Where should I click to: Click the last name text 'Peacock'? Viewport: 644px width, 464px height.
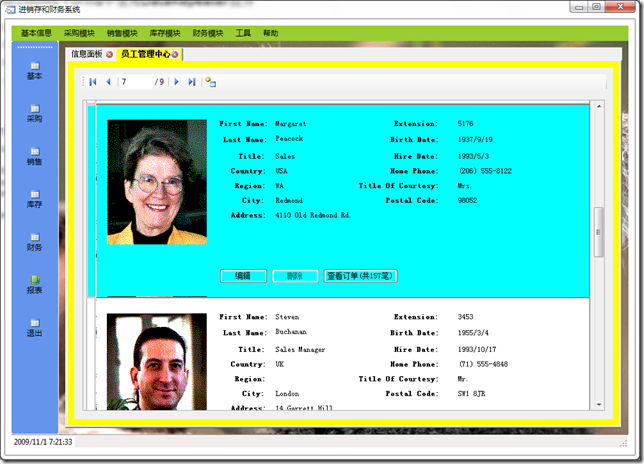[289, 139]
